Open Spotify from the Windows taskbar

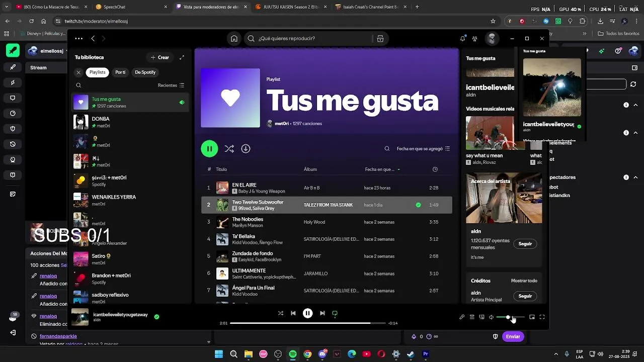click(293, 354)
